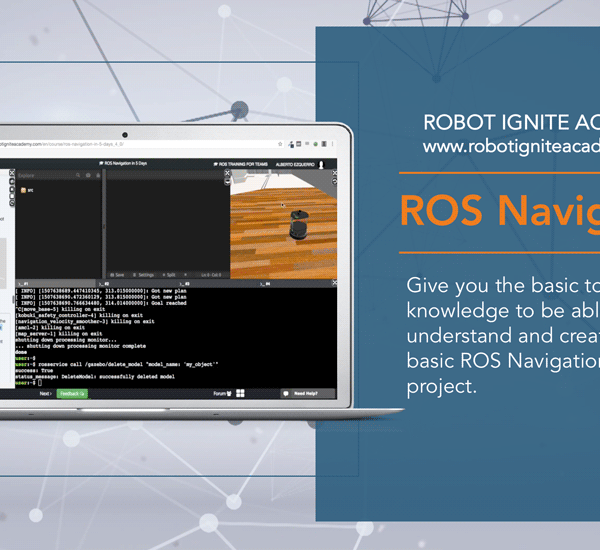Click the X beside Split in editor footer

point(186,274)
